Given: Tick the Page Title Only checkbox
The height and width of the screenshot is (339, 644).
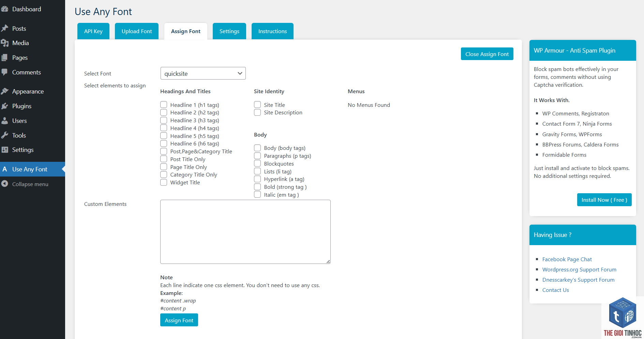Looking at the screenshot, I should click(x=164, y=167).
